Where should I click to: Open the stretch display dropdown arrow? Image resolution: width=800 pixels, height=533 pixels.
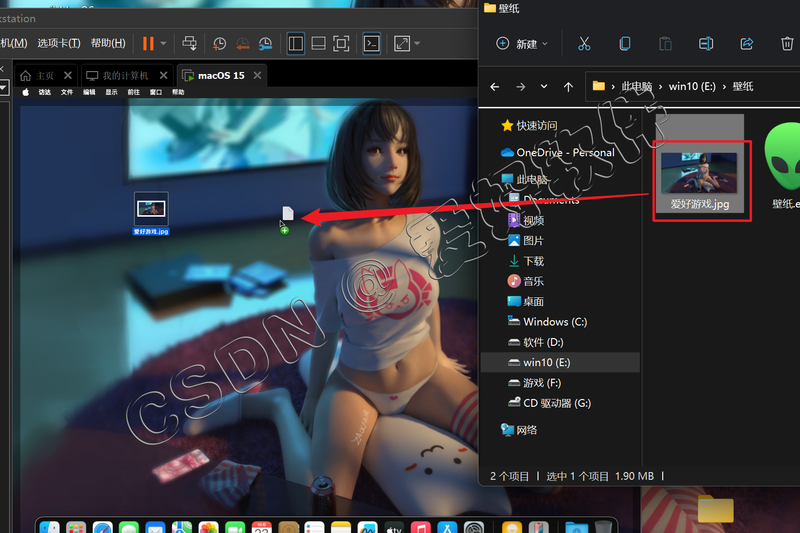417,43
